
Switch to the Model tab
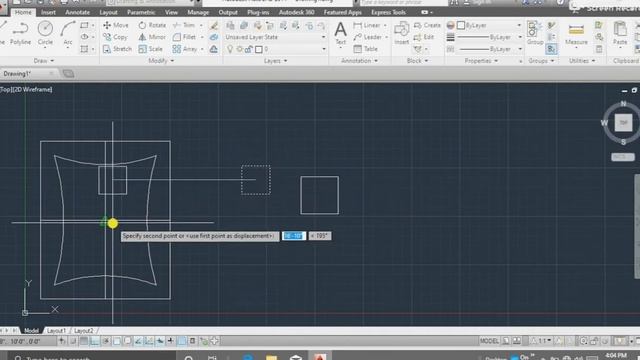click(x=31, y=331)
